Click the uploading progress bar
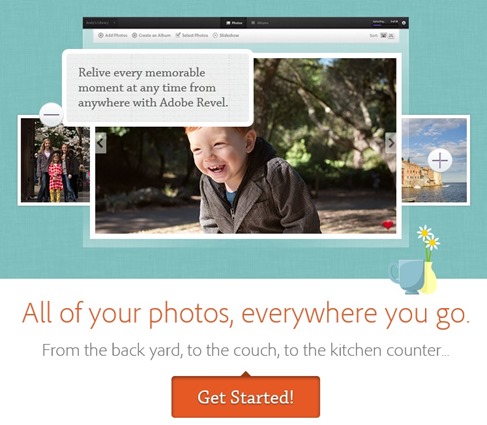Screen dimensions: 487x425 [x=385, y=23]
